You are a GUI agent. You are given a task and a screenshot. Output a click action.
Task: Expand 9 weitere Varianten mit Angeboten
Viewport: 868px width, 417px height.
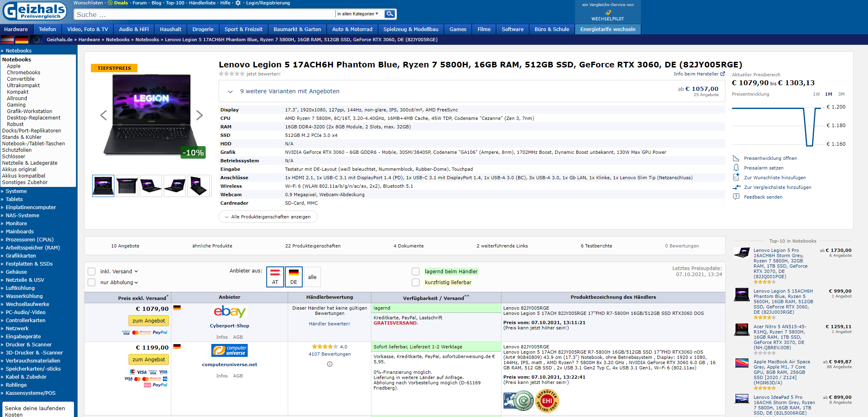472,91
